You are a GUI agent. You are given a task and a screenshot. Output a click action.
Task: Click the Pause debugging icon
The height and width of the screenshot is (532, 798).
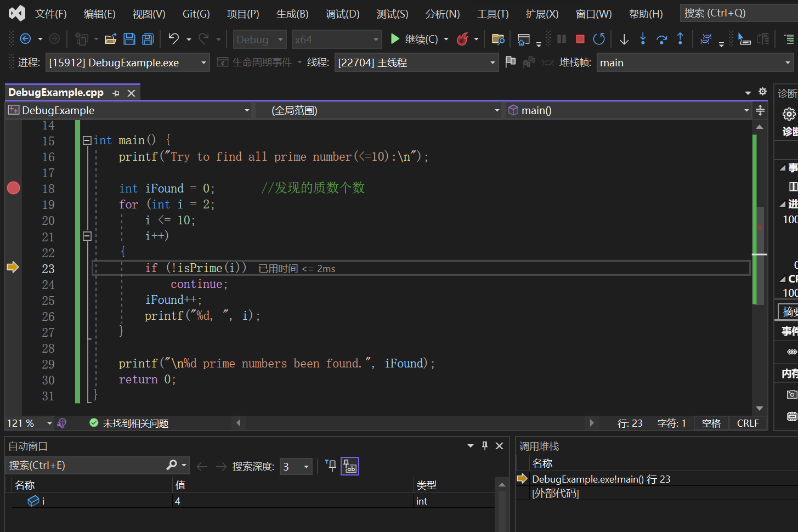point(562,39)
